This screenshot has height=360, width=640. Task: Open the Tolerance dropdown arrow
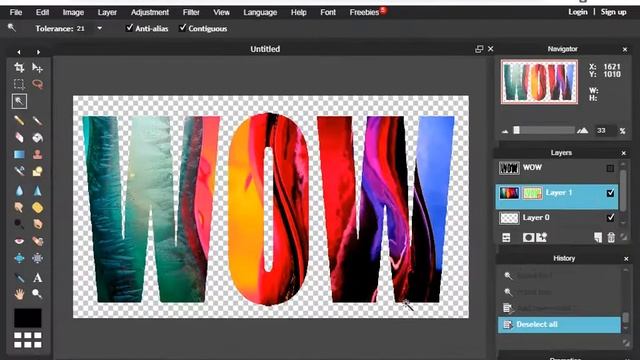(100, 28)
